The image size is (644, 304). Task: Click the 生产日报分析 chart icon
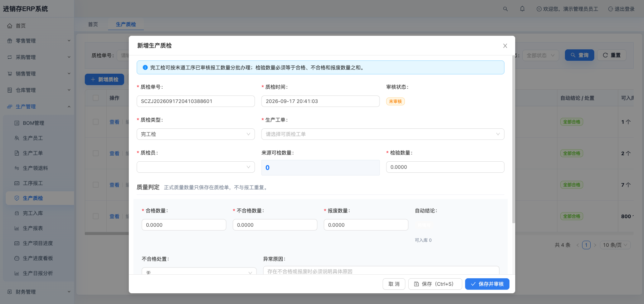(17, 273)
